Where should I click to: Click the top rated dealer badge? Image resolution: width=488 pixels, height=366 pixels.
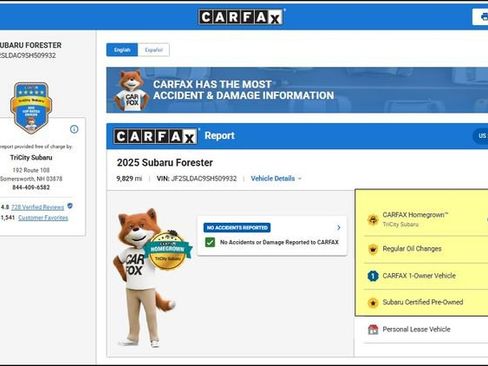tap(31, 108)
